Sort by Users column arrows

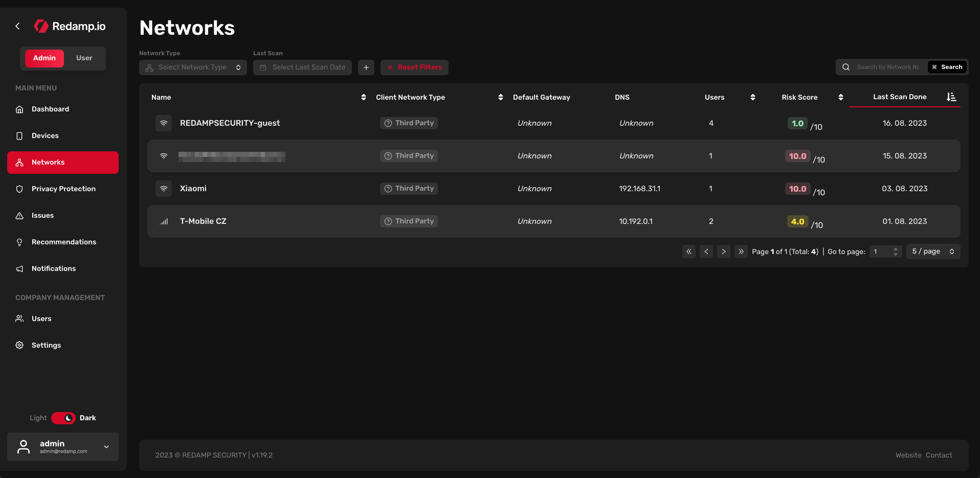[753, 97]
